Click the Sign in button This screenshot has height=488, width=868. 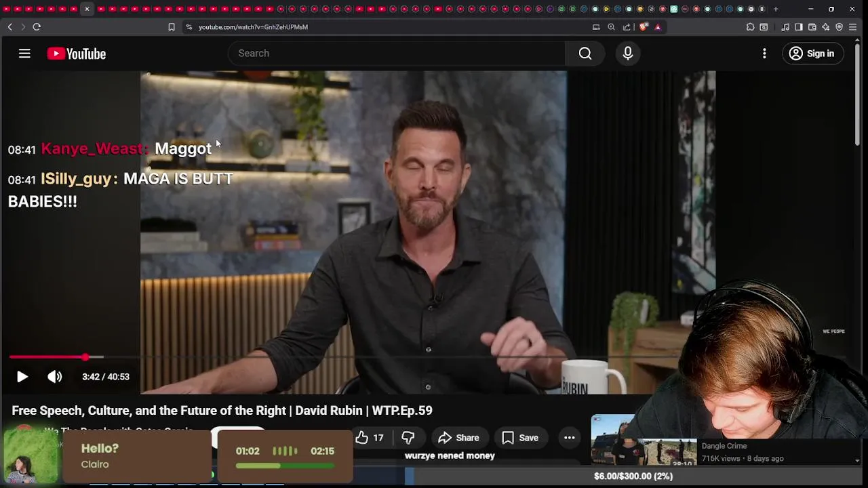tap(812, 54)
